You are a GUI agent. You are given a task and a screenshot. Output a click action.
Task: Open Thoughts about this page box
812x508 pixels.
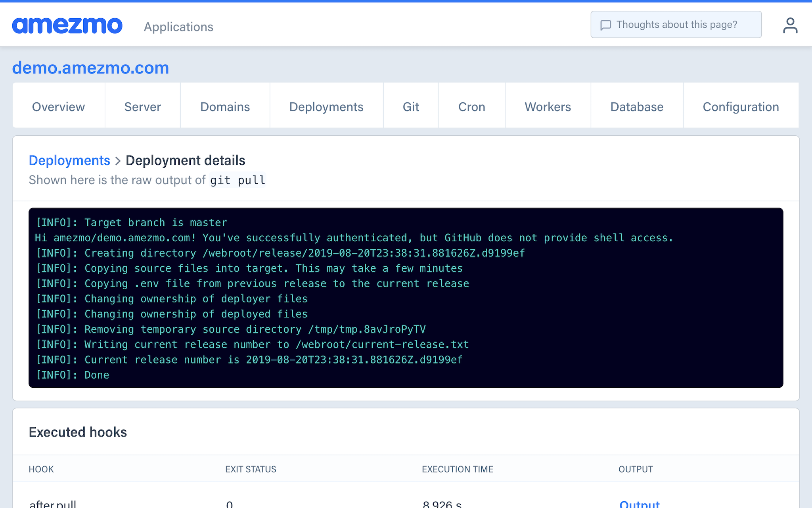coord(676,25)
